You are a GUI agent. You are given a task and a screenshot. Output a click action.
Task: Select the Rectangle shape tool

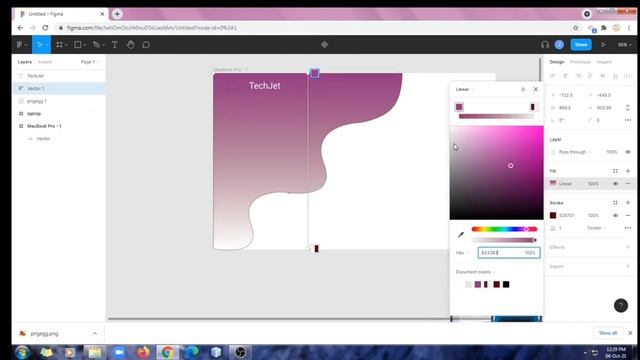point(77,44)
